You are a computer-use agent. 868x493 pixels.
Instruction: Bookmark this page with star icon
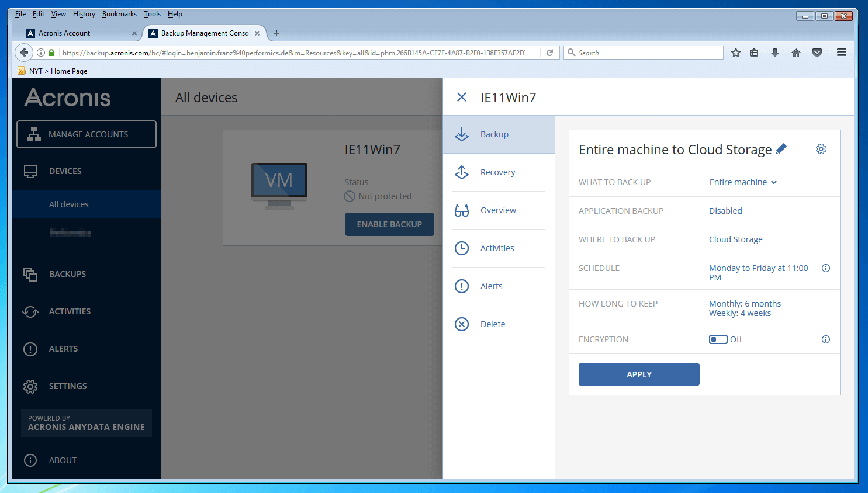pos(735,53)
